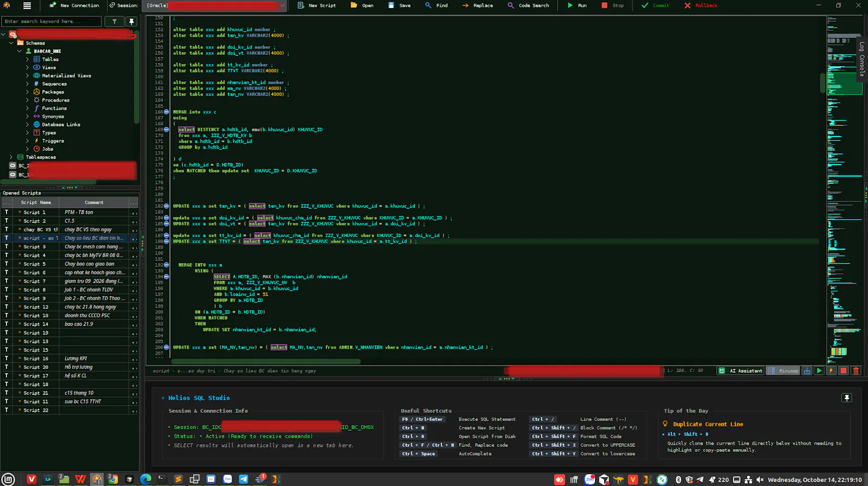The image size is (868, 486).
Task: Run the SQL with Run button
Action: pos(577,5)
